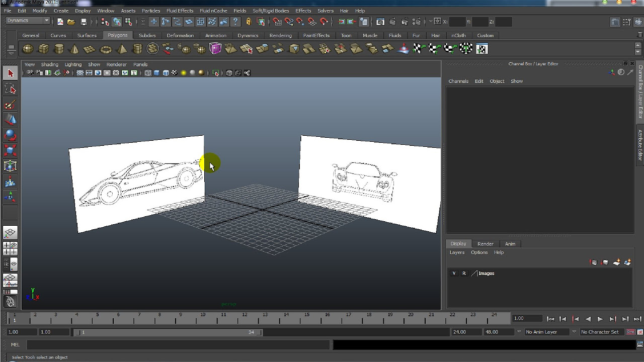Viewport: 644px width, 362px height.
Task: Toggle the Auto keyframe key button
Action: pyautogui.click(x=630, y=332)
